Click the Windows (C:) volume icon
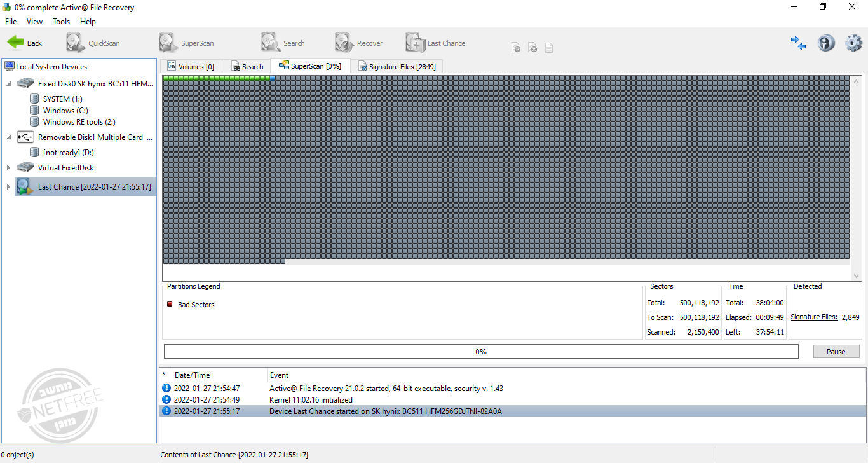 34,110
